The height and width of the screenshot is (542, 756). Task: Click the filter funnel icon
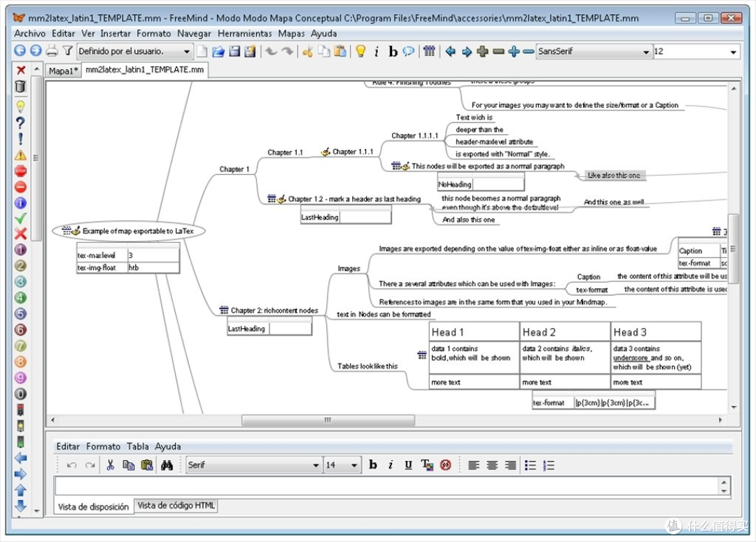(x=68, y=50)
